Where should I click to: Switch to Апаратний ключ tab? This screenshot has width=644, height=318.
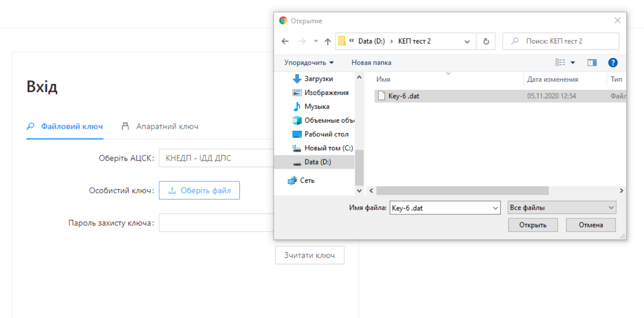point(167,126)
